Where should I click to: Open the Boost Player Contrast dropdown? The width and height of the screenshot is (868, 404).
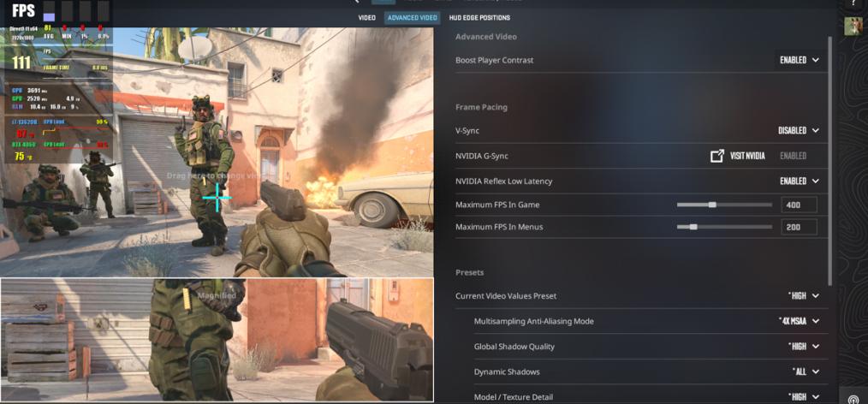tap(800, 60)
